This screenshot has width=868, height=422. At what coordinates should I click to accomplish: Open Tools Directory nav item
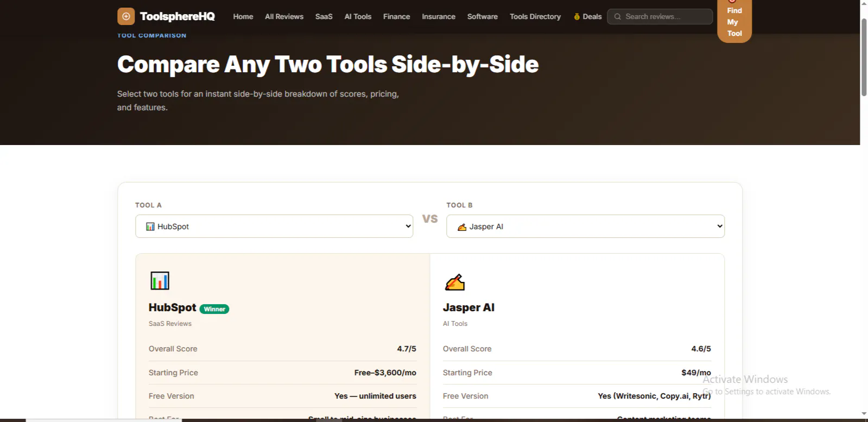535,17
